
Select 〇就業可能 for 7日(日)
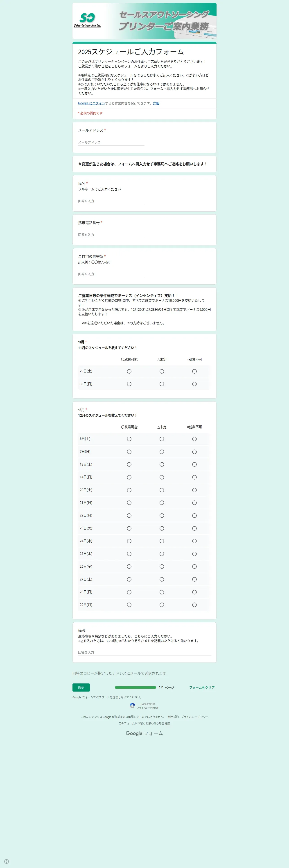(129, 452)
